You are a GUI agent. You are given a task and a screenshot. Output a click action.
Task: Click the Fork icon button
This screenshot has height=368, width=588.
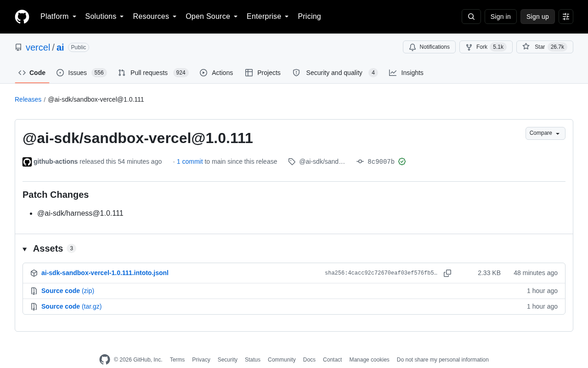click(x=469, y=47)
